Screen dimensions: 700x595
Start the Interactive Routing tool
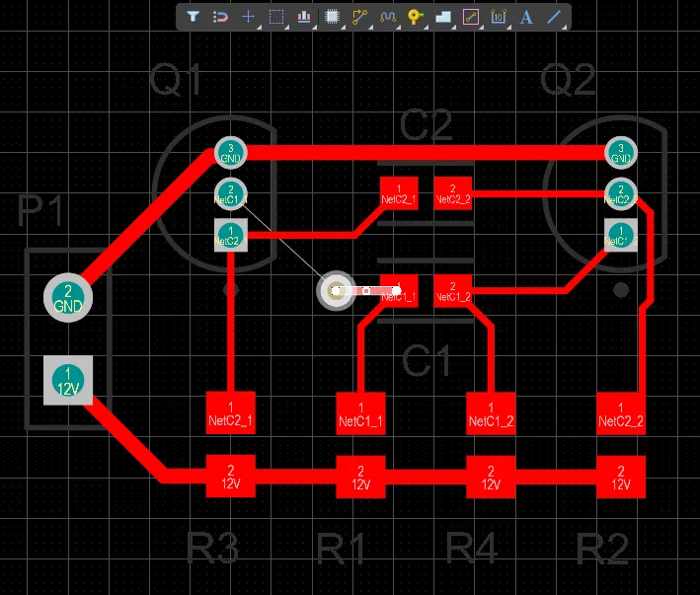(x=359, y=17)
